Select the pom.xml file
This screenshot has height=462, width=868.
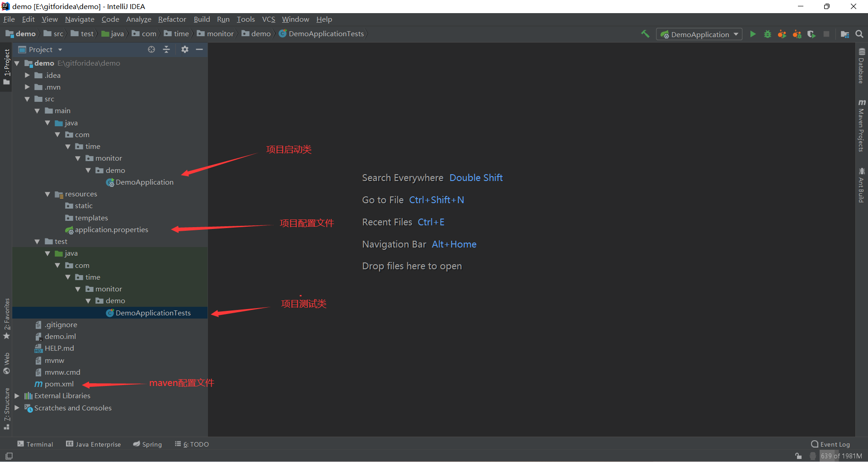54,384
